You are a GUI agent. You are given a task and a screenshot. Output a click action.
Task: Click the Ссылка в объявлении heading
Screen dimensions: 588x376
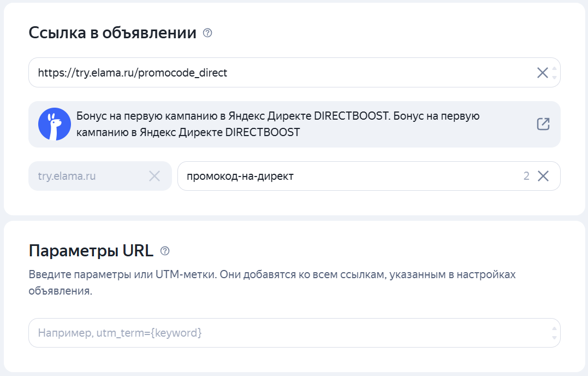click(112, 33)
